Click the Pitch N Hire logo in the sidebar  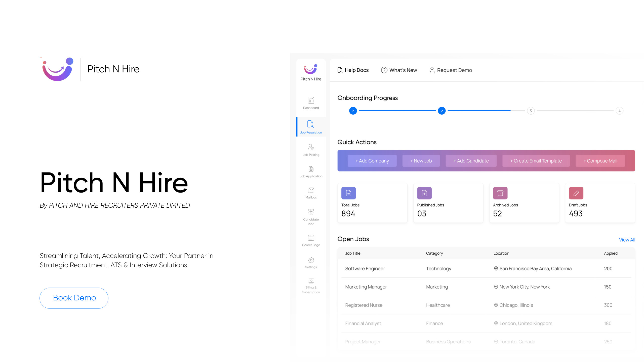click(x=311, y=69)
